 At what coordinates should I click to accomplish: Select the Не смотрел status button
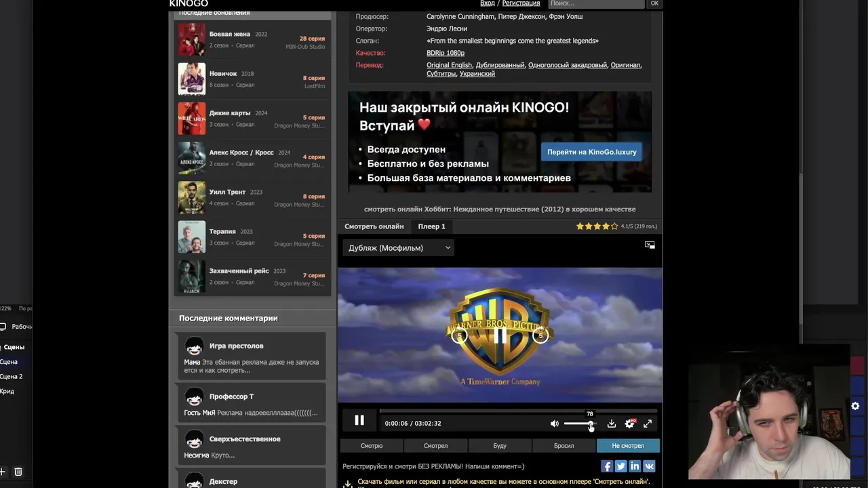(x=628, y=446)
